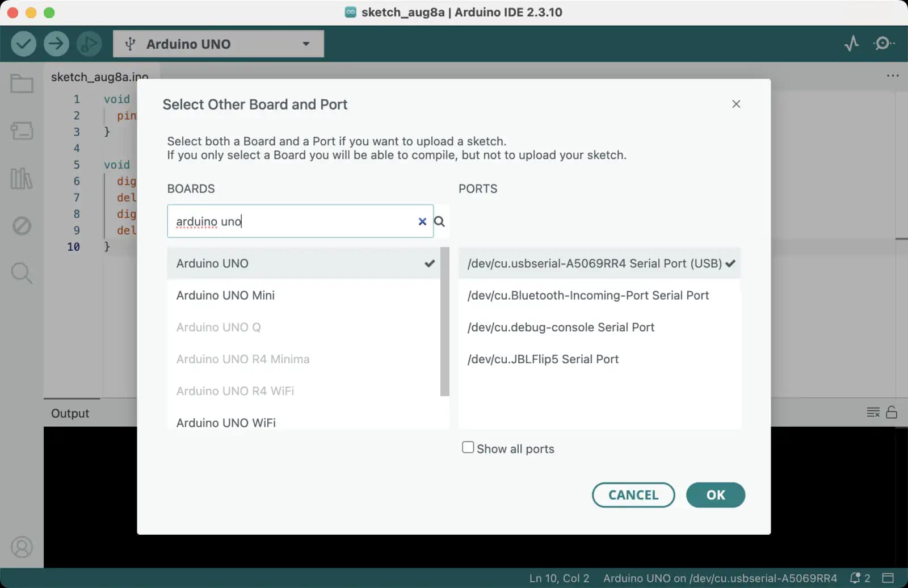Enable Show all ports checkbox
Screen dimensions: 908x588
point(468,447)
